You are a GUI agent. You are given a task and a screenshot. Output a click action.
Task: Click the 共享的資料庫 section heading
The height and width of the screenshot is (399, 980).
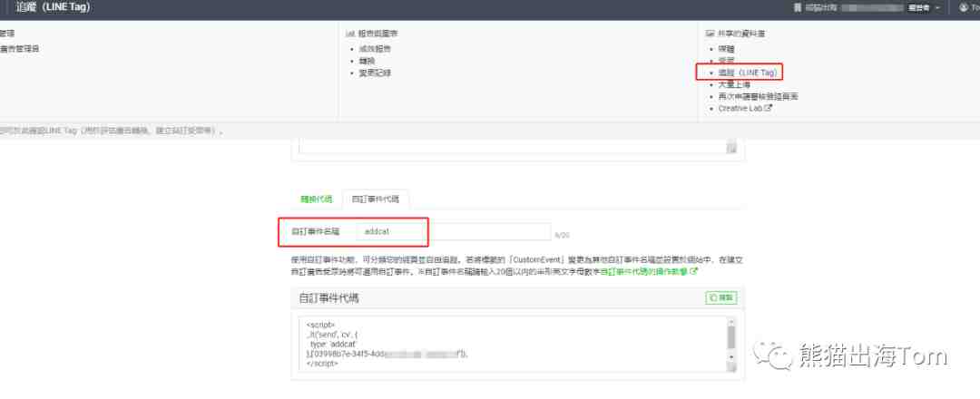point(740,33)
